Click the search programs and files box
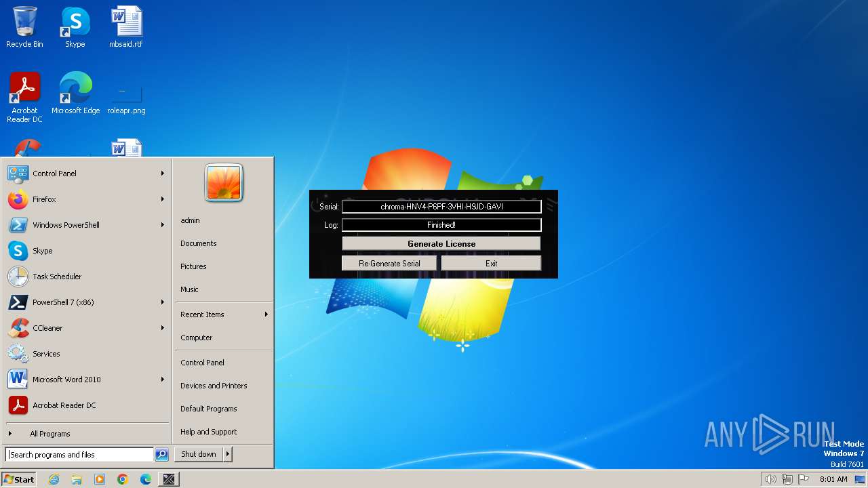868x488 pixels. pos(79,455)
